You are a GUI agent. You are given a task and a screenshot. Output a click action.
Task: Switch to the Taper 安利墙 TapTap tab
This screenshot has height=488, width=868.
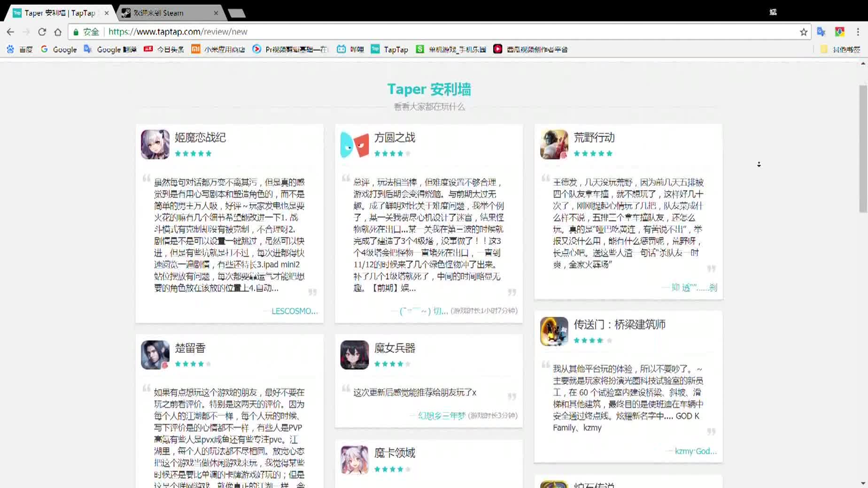click(x=60, y=13)
